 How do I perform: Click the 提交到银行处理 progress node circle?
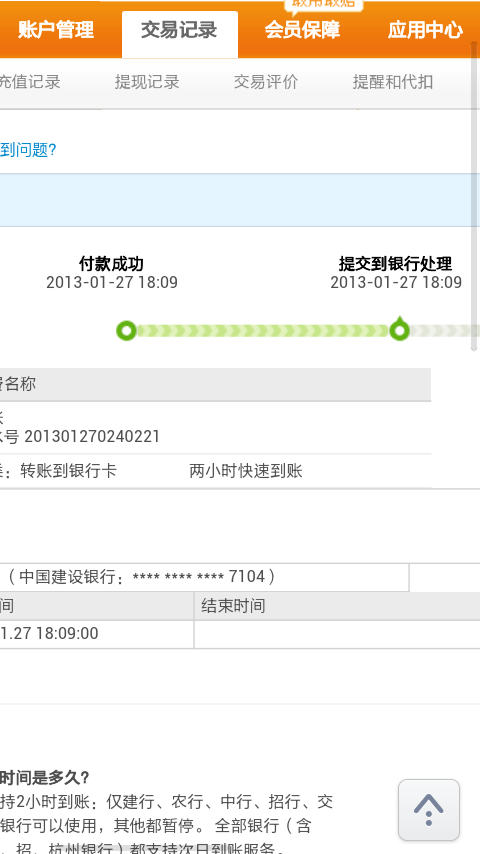click(x=399, y=330)
